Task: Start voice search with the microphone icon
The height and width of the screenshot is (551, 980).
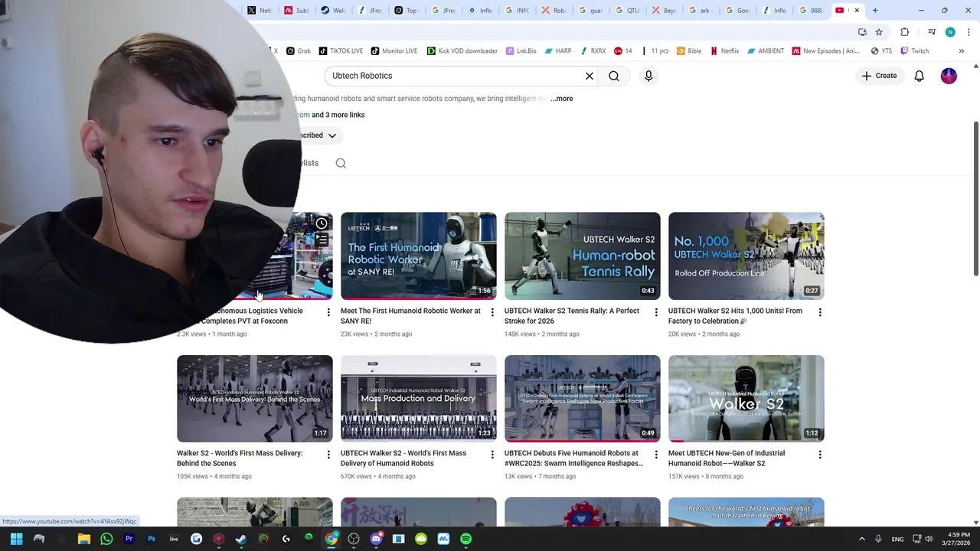Action: pos(648,76)
